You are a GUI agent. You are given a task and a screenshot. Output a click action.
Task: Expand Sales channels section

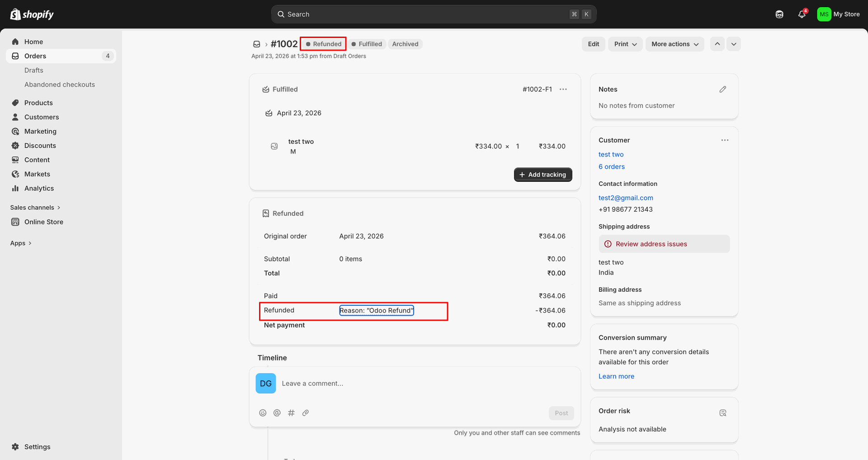(x=35, y=208)
